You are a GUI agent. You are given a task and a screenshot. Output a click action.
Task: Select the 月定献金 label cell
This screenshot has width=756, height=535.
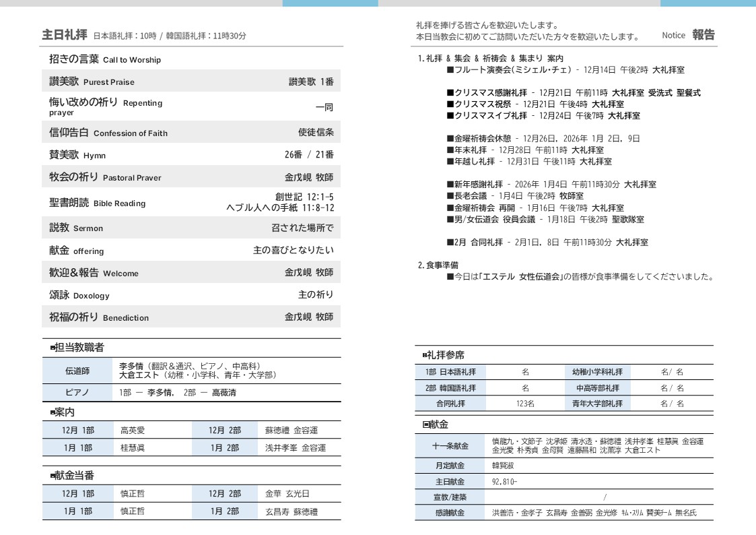(450, 466)
